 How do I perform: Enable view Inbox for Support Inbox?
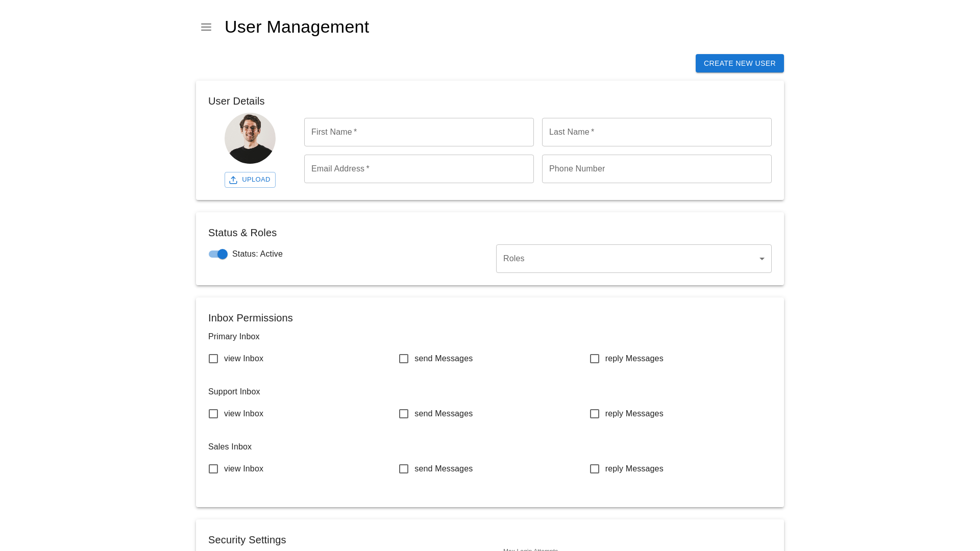click(x=213, y=414)
